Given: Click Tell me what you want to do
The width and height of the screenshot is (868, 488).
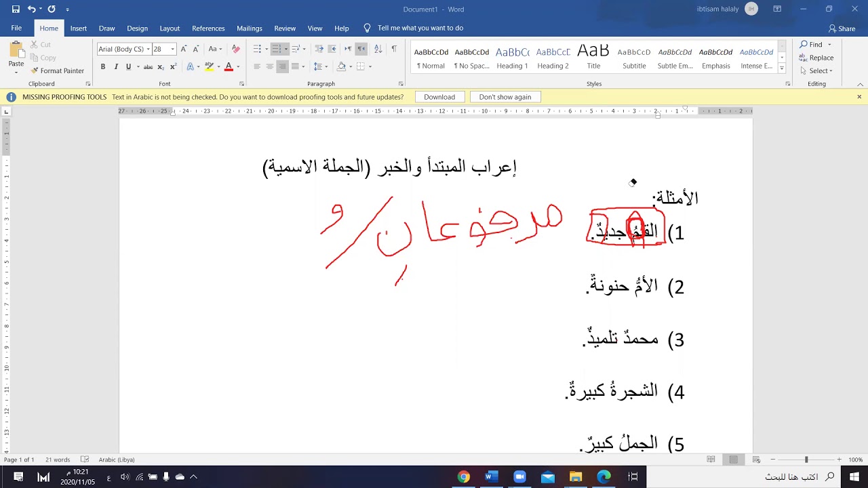Looking at the screenshot, I should tap(414, 28).
